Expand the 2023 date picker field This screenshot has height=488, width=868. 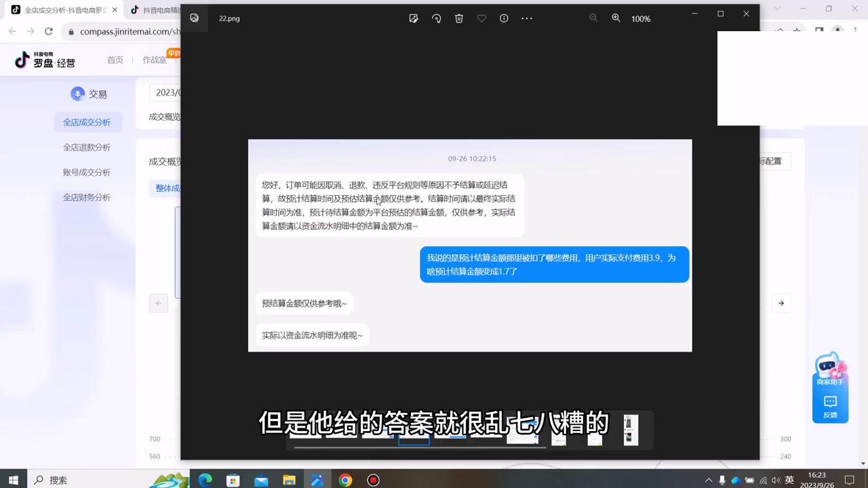click(168, 92)
